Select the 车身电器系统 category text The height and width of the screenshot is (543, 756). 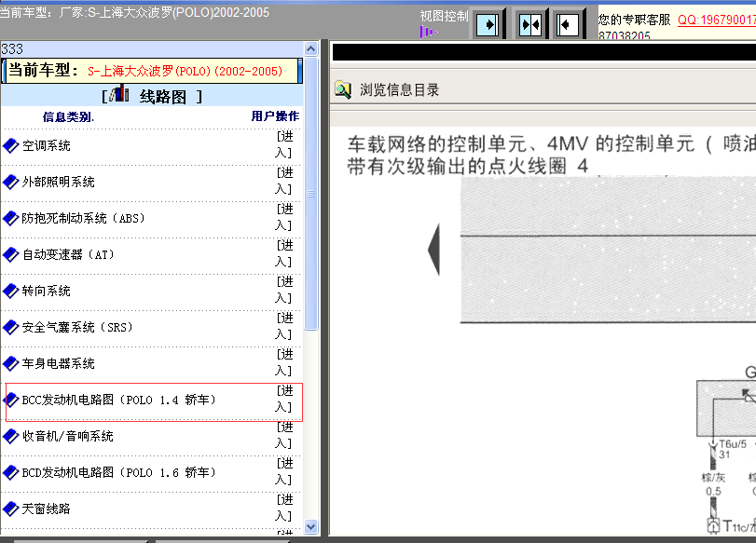[x=59, y=363]
